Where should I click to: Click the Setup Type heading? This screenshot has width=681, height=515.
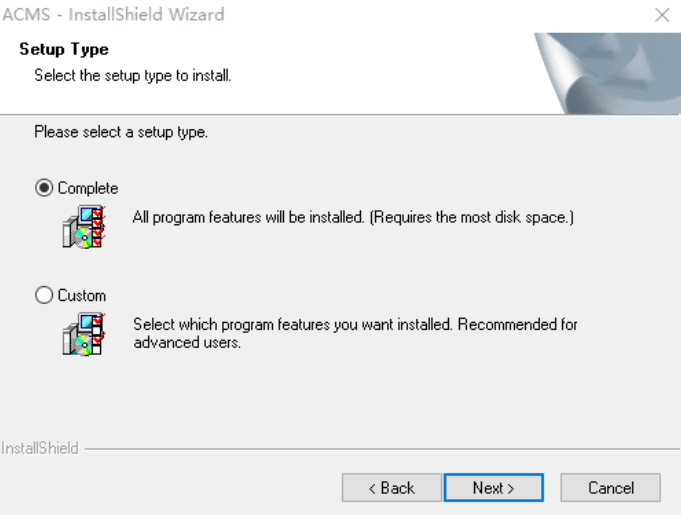[64, 49]
